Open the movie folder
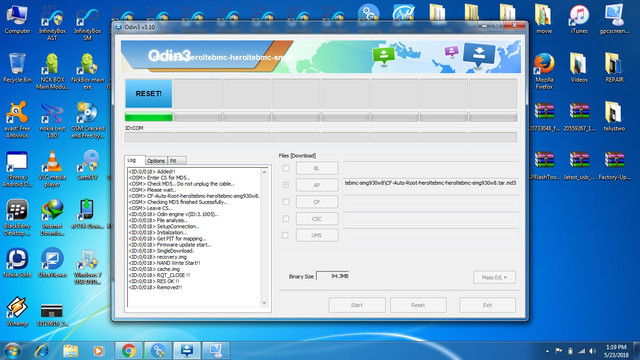This screenshot has height=360, width=640. coord(544,20)
